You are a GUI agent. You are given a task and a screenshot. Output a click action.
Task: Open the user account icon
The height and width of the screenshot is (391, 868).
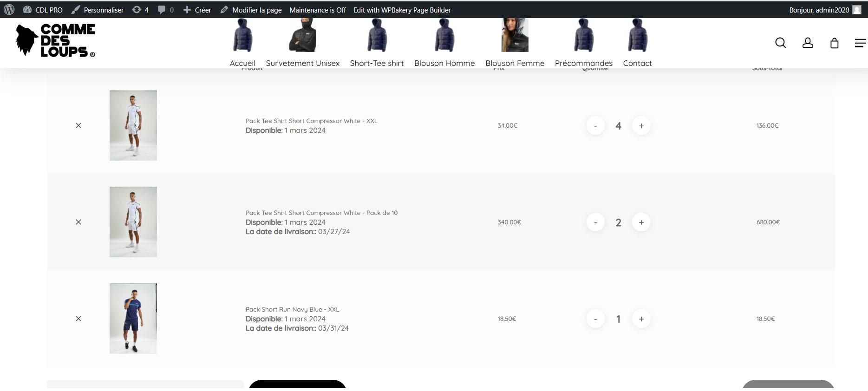[808, 43]
